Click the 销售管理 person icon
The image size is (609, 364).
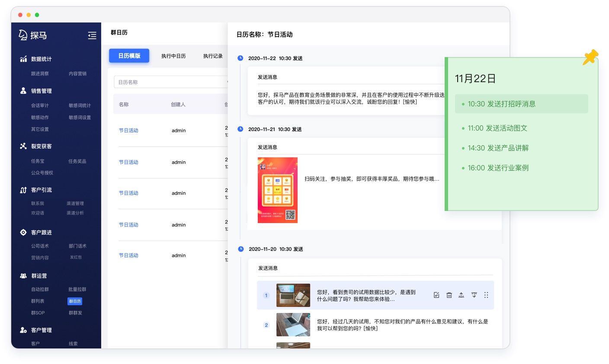click(23, 91)
